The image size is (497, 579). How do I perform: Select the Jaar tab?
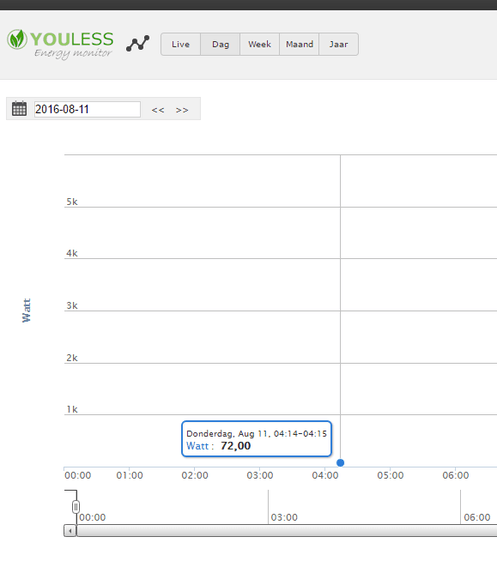point(339,44)
